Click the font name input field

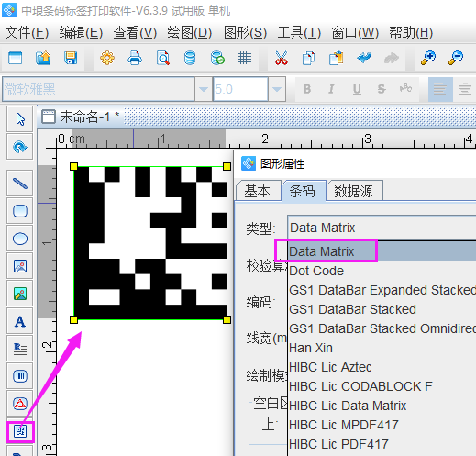pyautogui.click(x=98, y=89)
